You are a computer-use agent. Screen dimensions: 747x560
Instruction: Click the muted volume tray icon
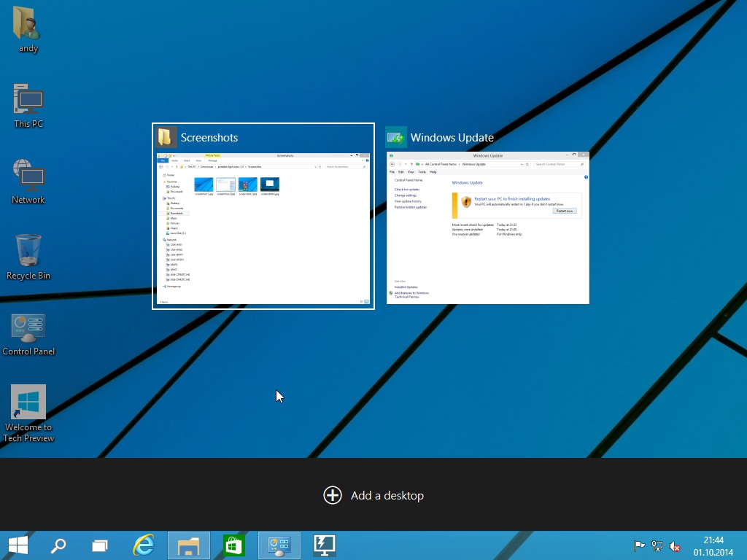coord(676,546)
